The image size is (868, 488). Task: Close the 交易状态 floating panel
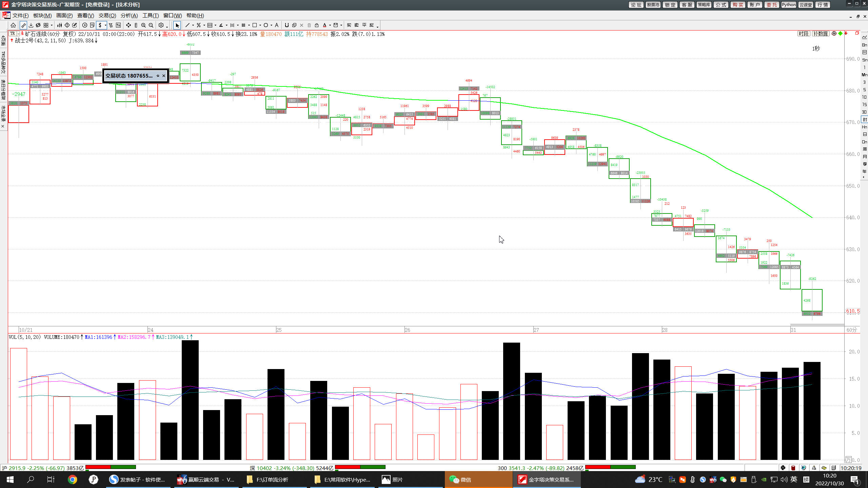point(164,76)
